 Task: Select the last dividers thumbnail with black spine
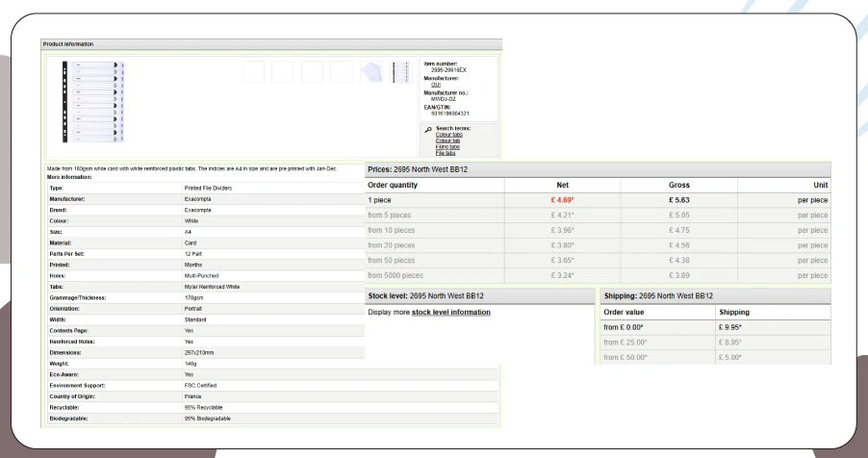pos(400,72)
